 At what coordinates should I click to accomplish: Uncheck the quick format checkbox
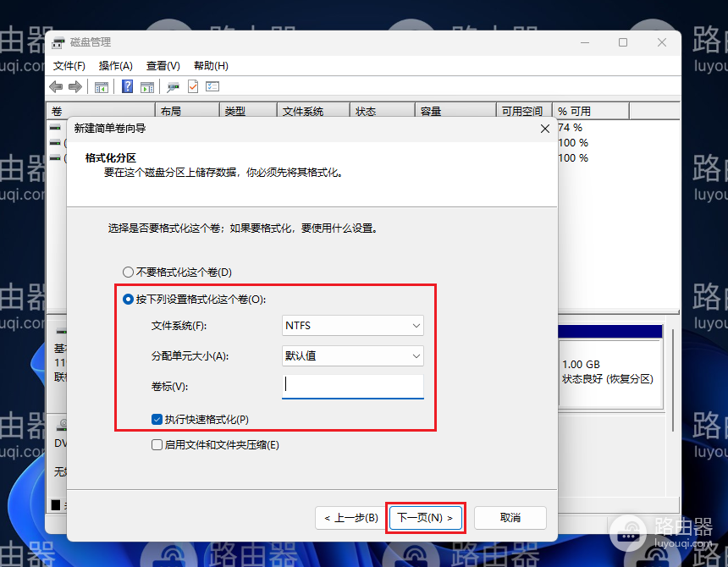pyautogui.click(x=157, y=420)
